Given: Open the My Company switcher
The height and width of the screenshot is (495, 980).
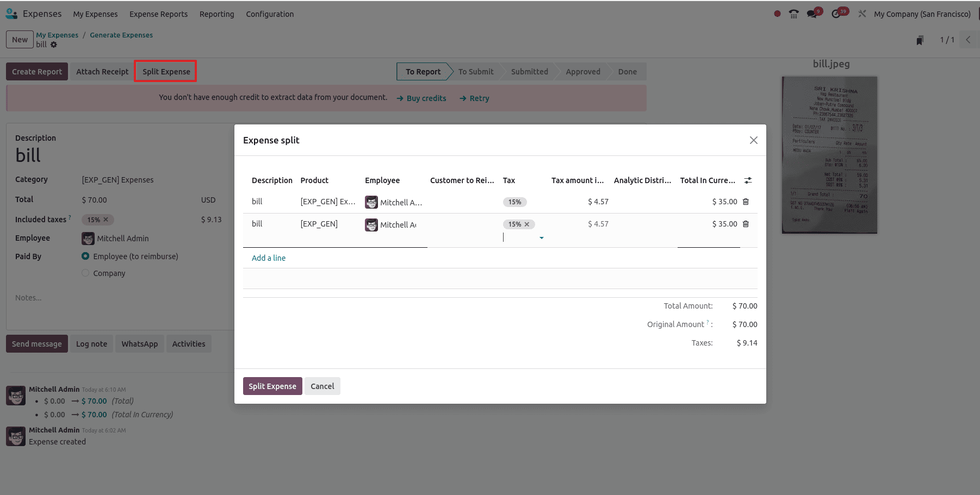Looking at the screenshot, I should point(922,14).
